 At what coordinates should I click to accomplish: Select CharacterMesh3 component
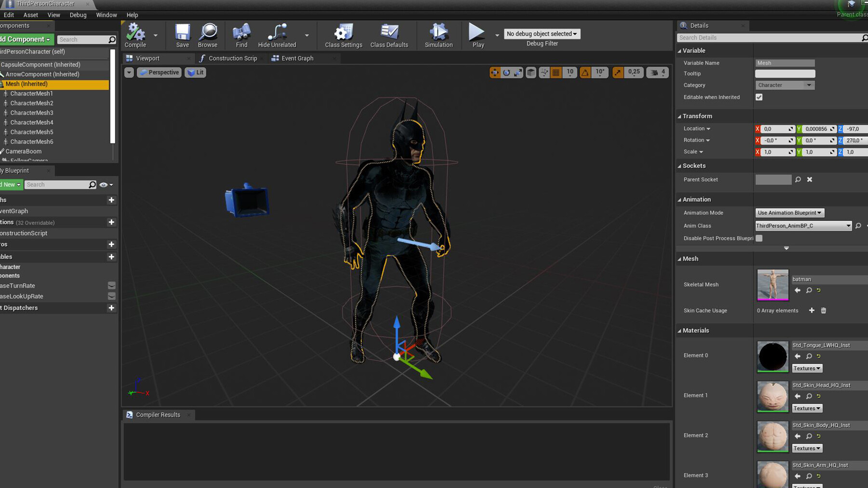tap(32, 113)
